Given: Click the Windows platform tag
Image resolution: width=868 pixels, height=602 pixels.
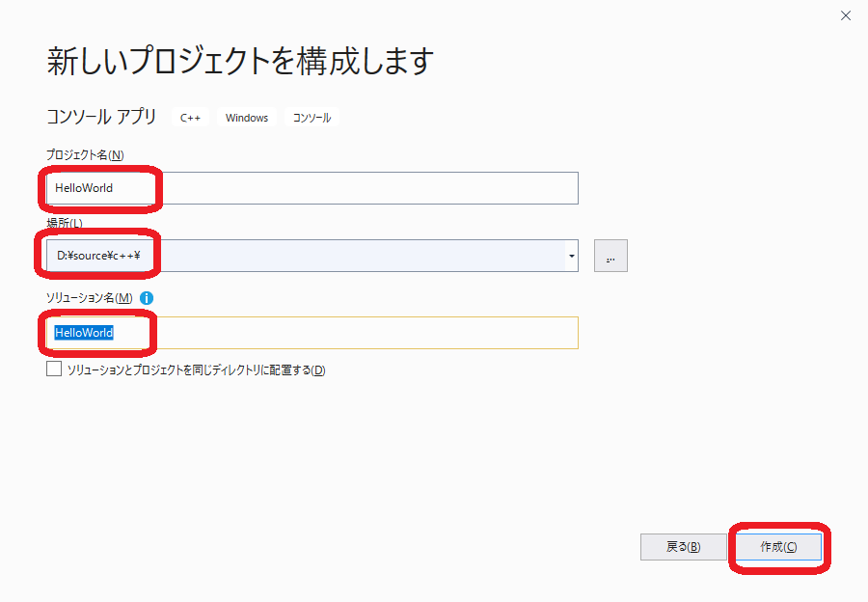Looking at the screenshot, I should coord(247,118).
